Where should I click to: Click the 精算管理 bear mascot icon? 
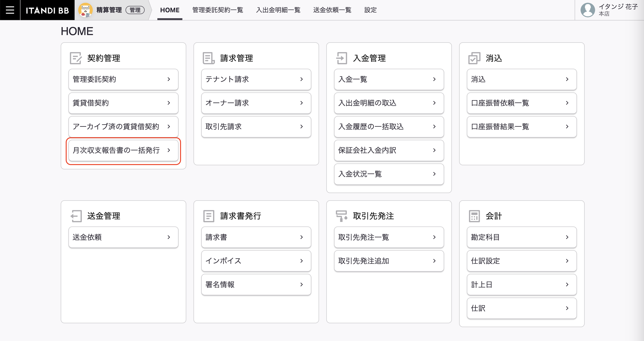[86, 10]
